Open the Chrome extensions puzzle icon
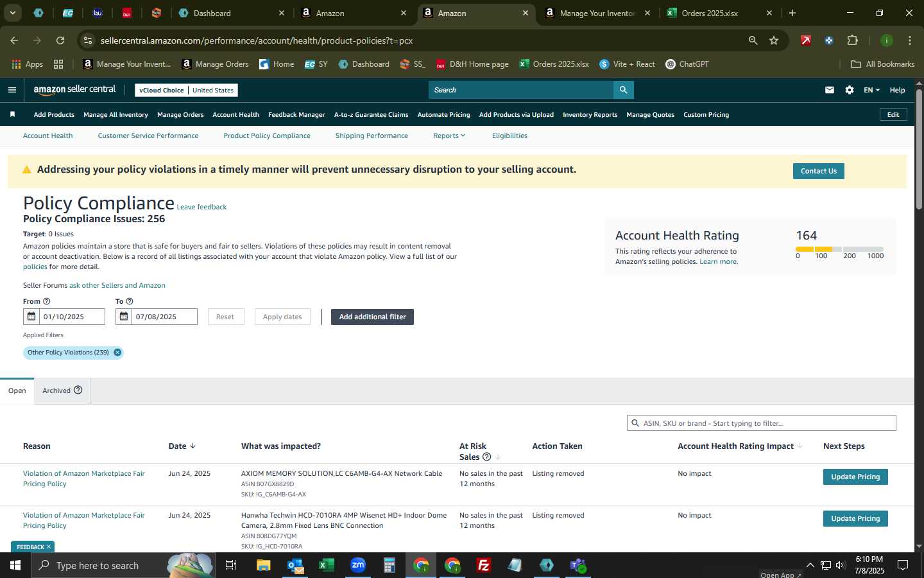Viewport: 924px width, 578px height. click(x=852, y=40)
